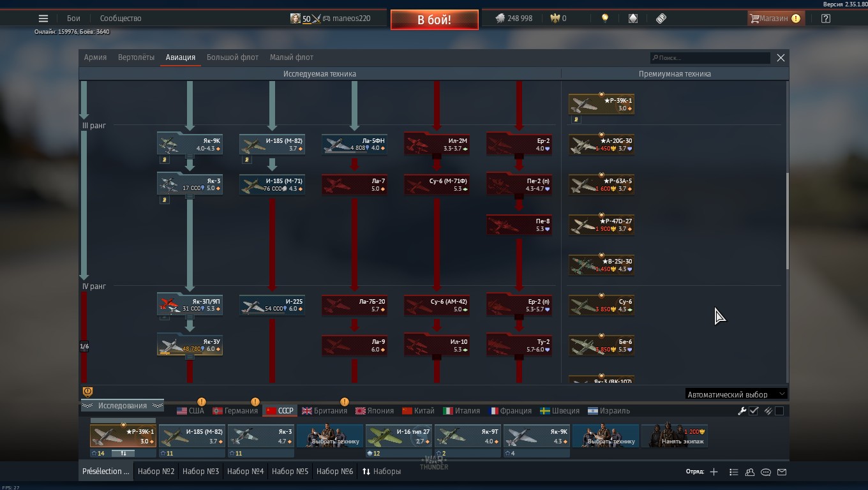The width and height of the screenshot is (868, 490).
Task: Click the 1/6 rank progress indicator
Action: 84,346
